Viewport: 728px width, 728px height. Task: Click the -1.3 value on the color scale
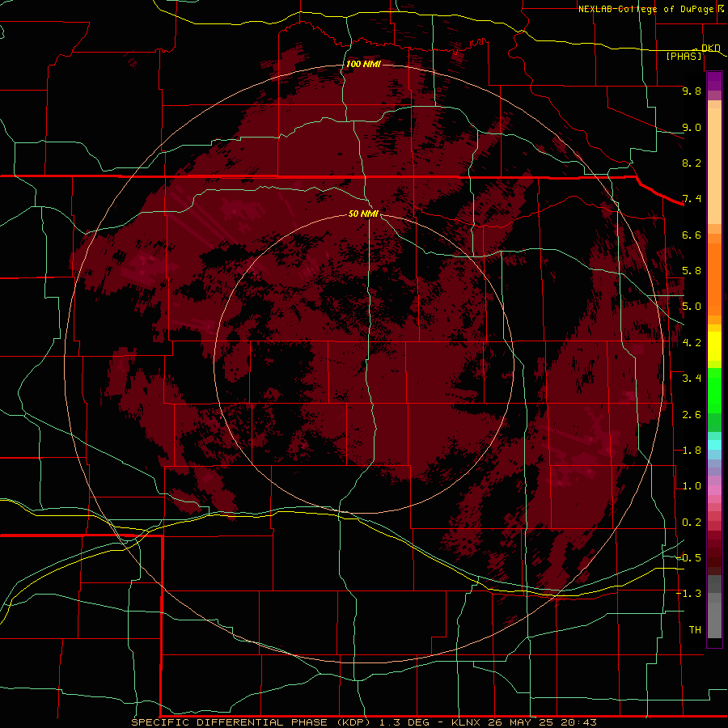point(688,594)
